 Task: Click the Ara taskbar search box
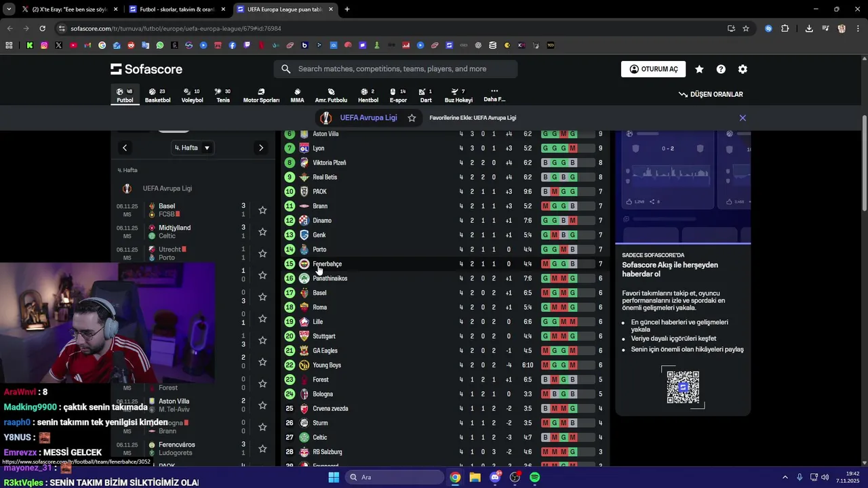point(393,477)
